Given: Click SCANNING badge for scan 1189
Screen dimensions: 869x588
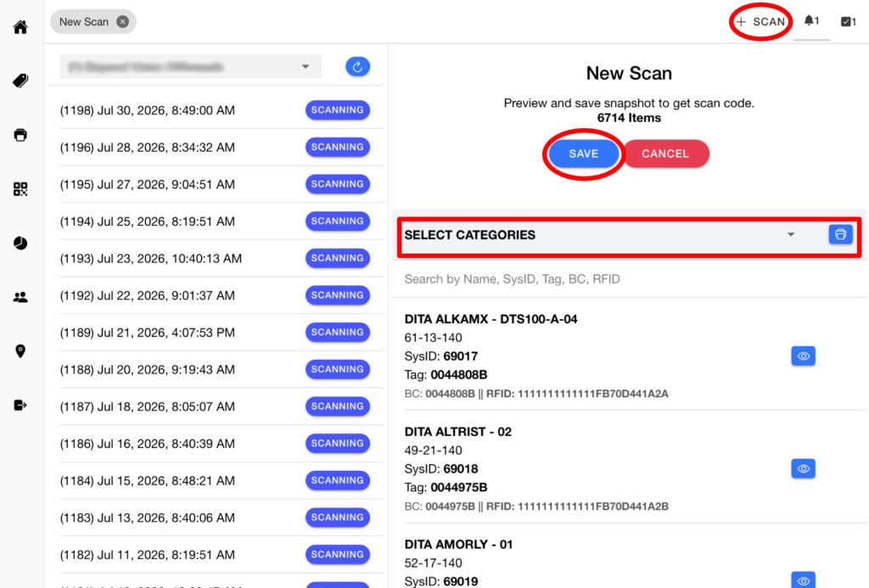Looking at the screenshot, I should [338, 332].
